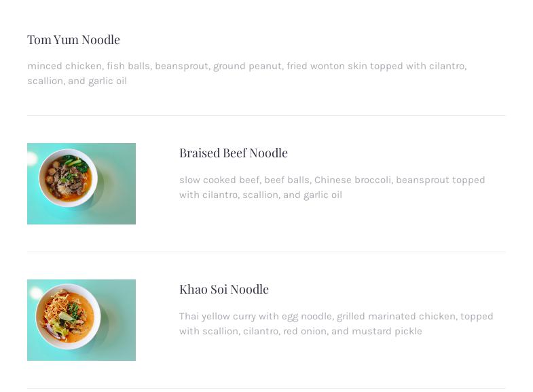
Task: Open the Khao Soi Noodle title
Action: (223, 290)
